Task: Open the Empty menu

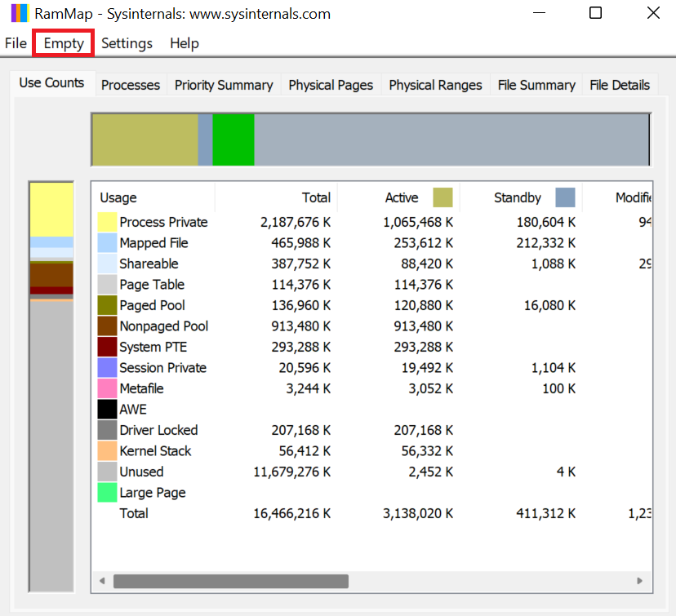Action: 64,43
